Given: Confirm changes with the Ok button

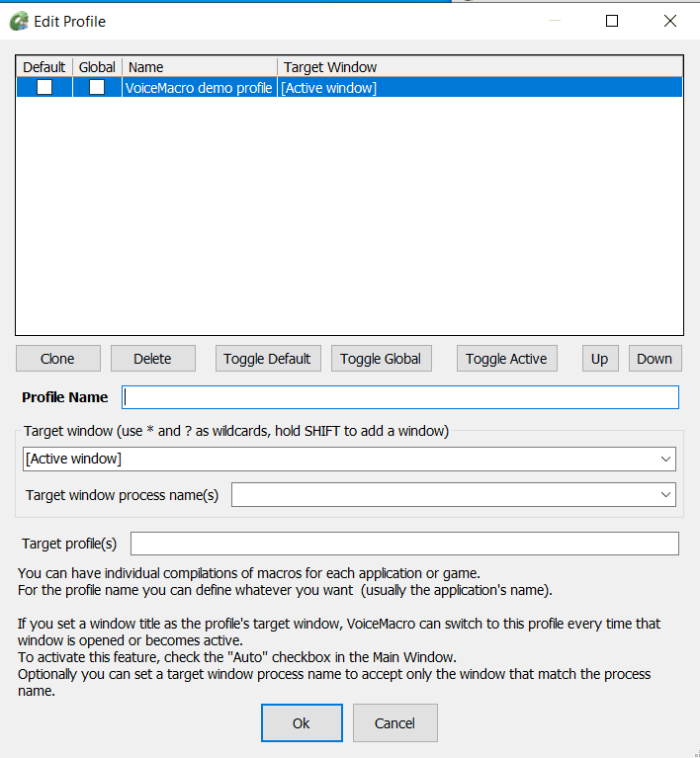Looking at the screenshot, I should click(302, 723).
